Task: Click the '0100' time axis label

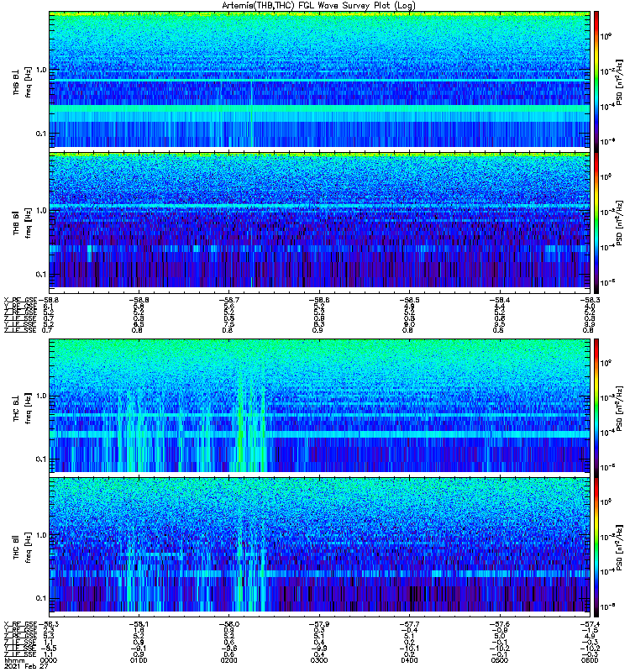Action: (x=139, y=660)
